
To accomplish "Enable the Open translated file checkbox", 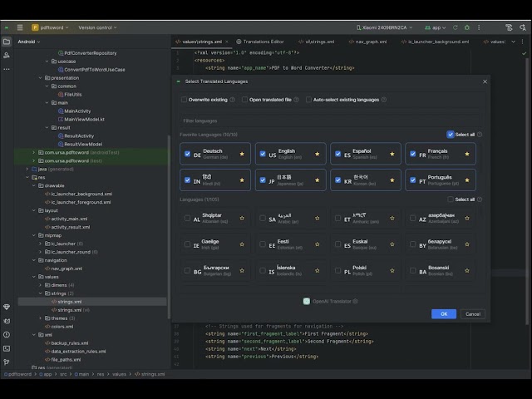I will (x=244, y=100).
